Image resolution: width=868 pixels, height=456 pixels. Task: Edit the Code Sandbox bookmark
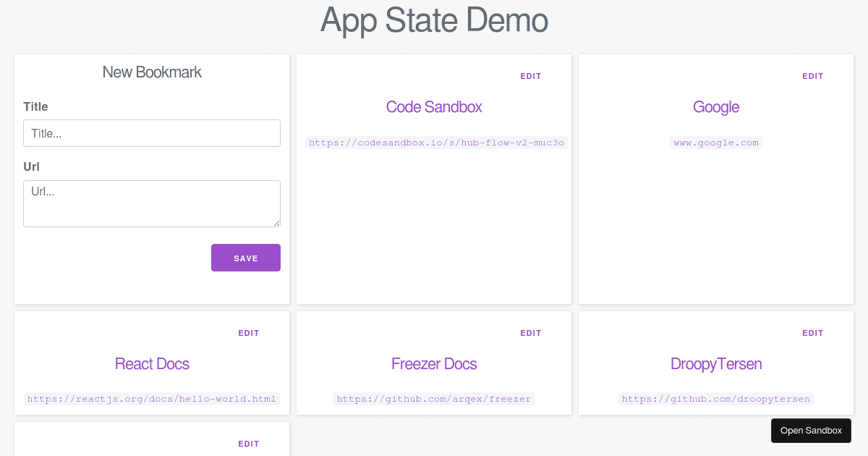click(531, 76)
